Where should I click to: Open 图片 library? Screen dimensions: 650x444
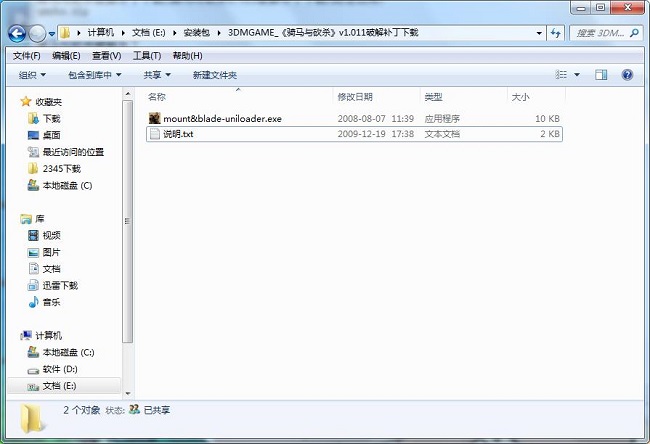[51, 252]
